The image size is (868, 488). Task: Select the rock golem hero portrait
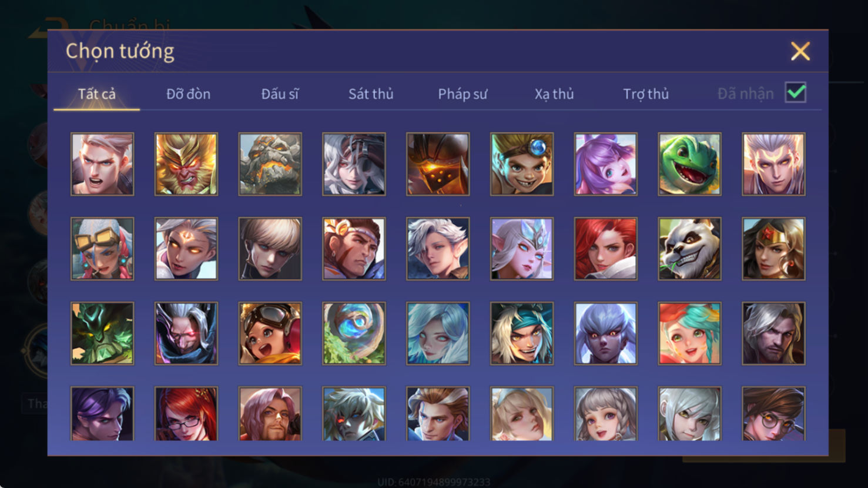[x=270, y=164]
